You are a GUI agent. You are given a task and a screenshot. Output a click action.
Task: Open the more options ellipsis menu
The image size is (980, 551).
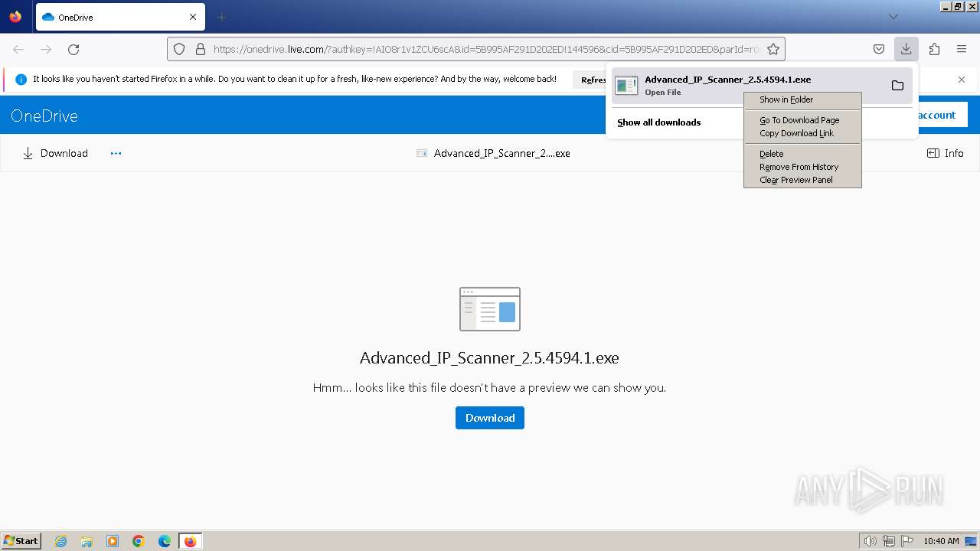tap(116, 153)
